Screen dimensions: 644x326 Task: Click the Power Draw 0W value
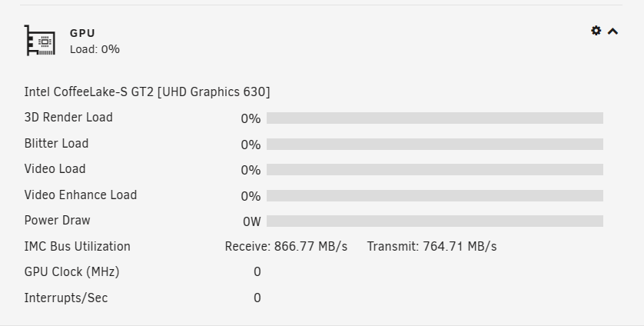coord(252,221)
